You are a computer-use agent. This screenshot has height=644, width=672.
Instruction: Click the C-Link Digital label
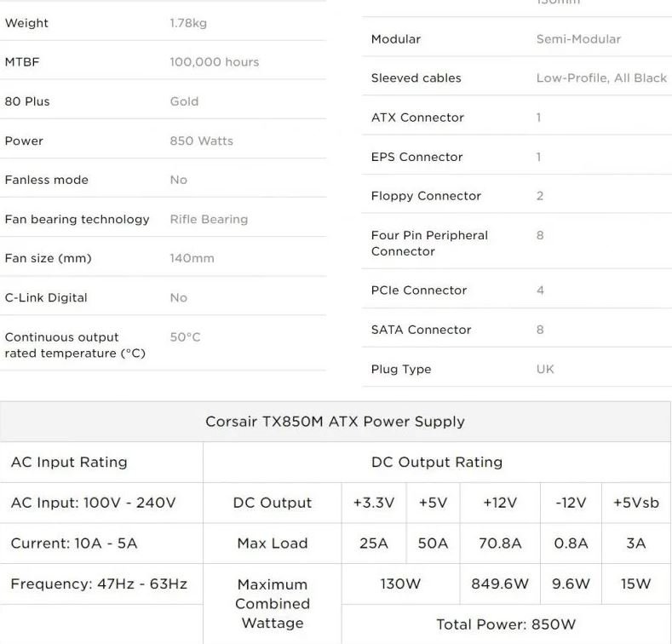(46, 298)
